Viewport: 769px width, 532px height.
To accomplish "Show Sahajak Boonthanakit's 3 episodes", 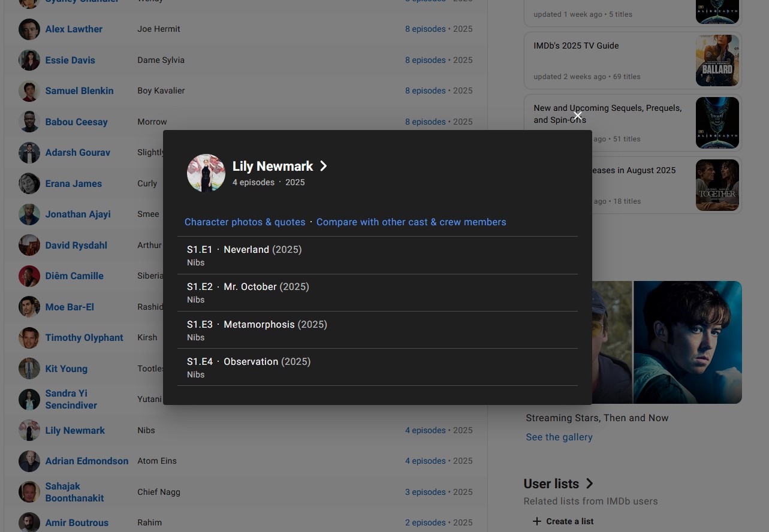I will click(x=425, y=492).
